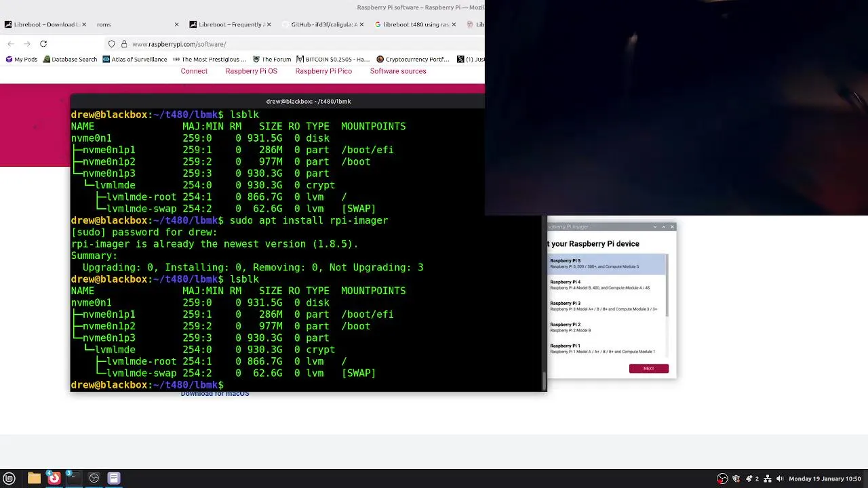Viewport: 868px width, 488px height.
Task: Close the GitHub caligula tab
Action: click(x=361, y=24)
